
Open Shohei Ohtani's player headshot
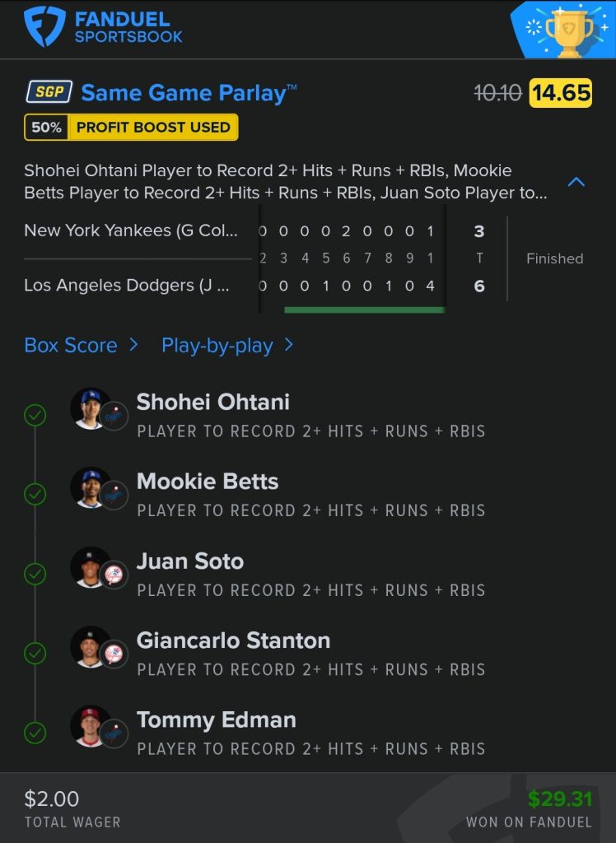90,408
